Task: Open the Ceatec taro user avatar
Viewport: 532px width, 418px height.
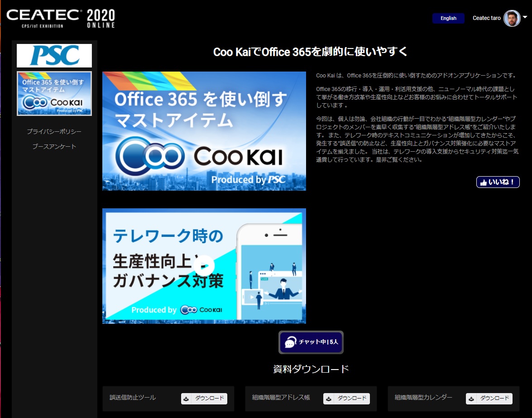Action: (x=512, y=18)
